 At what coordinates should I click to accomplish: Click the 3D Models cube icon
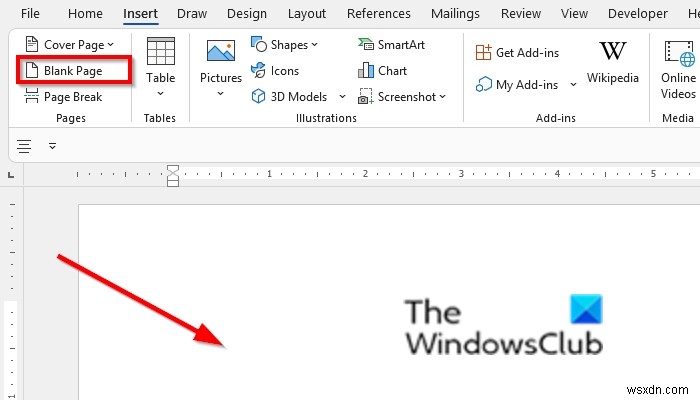point(258,96)
